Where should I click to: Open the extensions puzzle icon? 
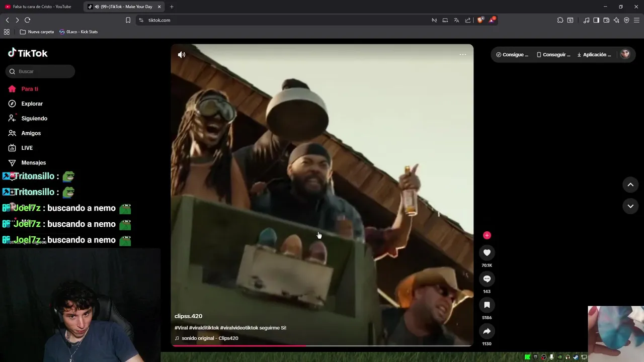[560, 20]
